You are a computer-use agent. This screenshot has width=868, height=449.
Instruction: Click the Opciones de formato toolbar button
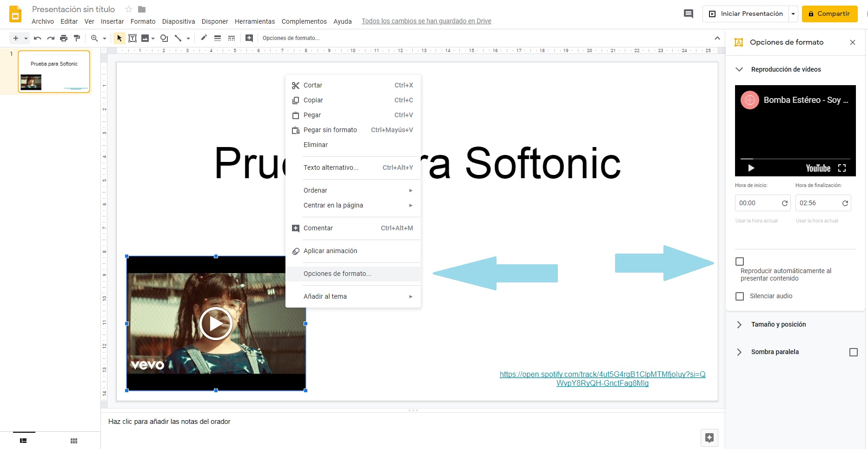291,38
